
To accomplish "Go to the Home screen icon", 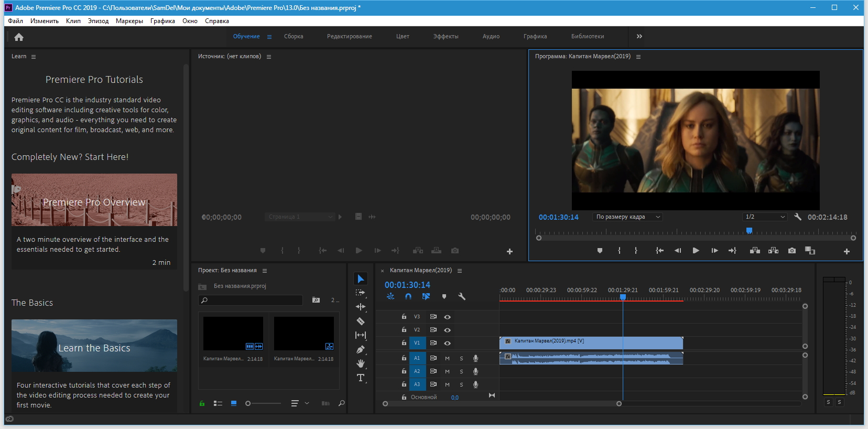I will point(19,37).
